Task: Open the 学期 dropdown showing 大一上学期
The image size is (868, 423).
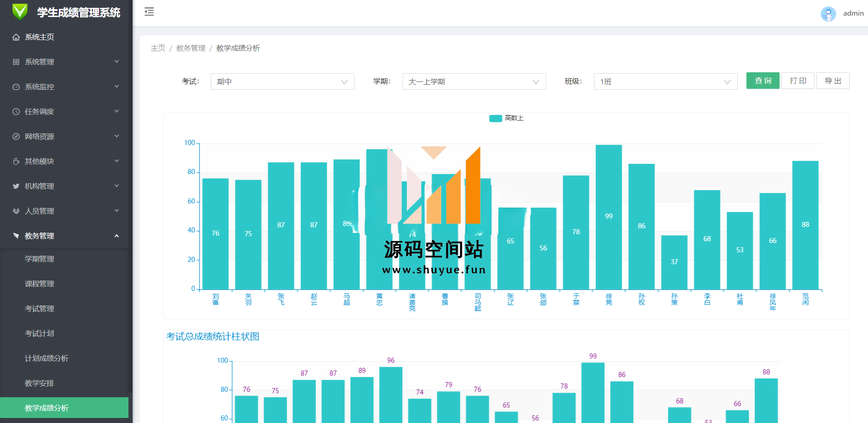Action: tap(474, 81)
